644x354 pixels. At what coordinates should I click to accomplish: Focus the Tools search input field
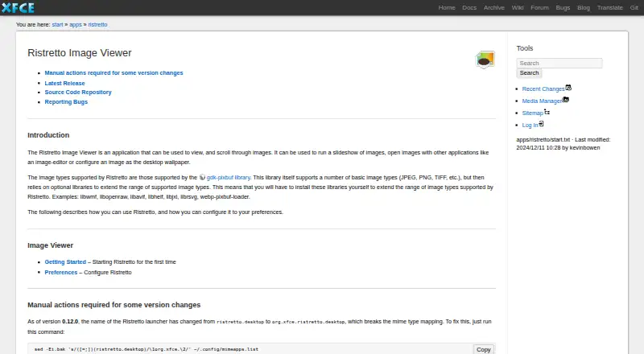pyautogui.click(x=559, y=63)
